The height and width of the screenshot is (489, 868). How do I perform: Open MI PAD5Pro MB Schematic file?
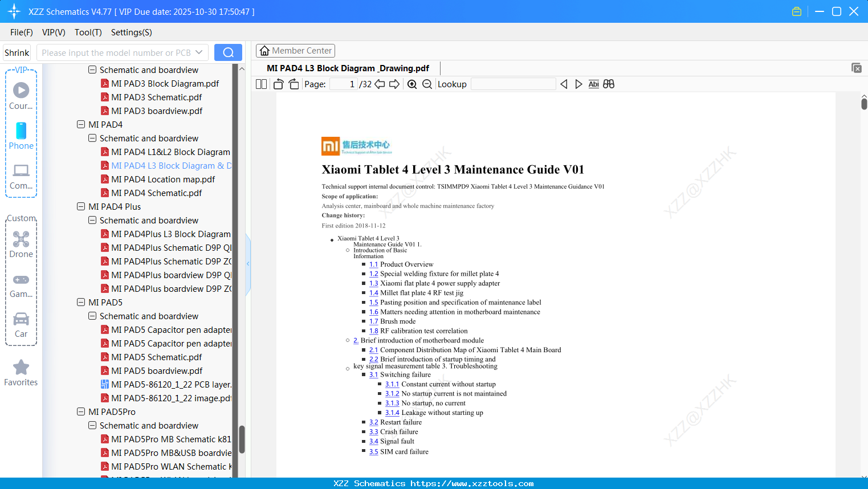pos(166,439)
